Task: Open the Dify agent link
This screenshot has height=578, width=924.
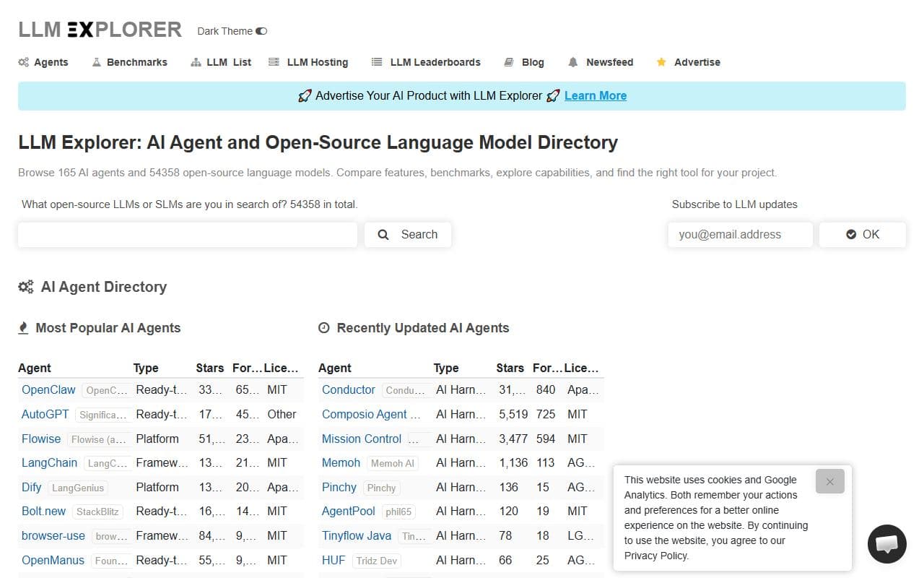Action: [32, 487]
